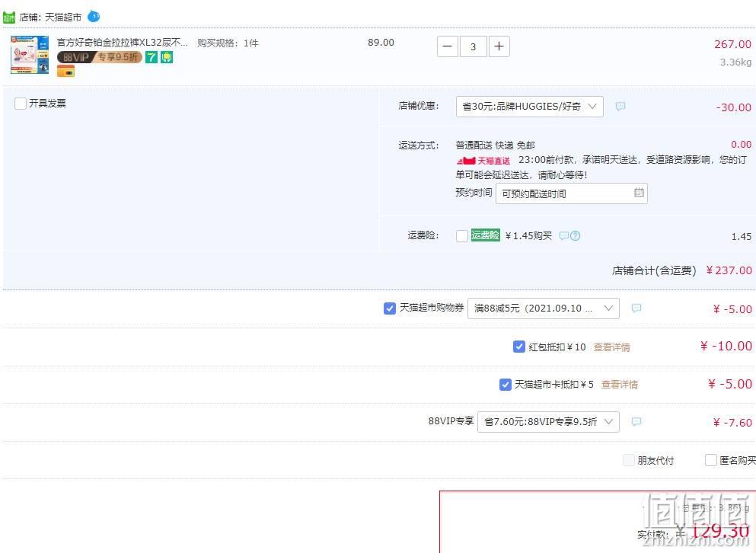Open the calendar icon in delivery time field

(x=639, y=193)
